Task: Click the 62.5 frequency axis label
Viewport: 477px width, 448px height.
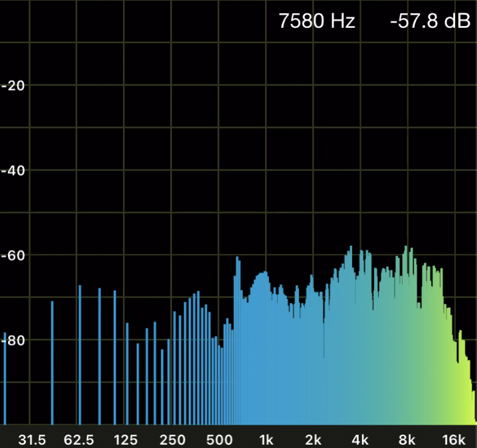Action: (x=79, y=440)
